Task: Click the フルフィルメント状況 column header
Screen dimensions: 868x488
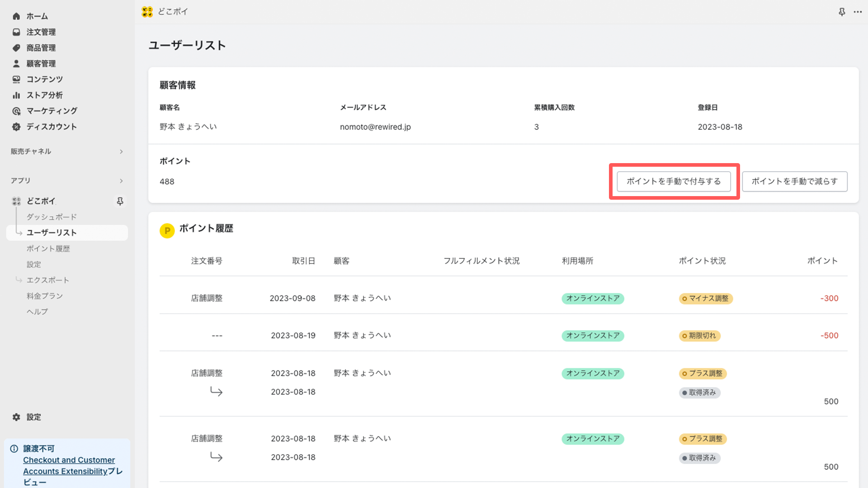Action: coord(481,261)
